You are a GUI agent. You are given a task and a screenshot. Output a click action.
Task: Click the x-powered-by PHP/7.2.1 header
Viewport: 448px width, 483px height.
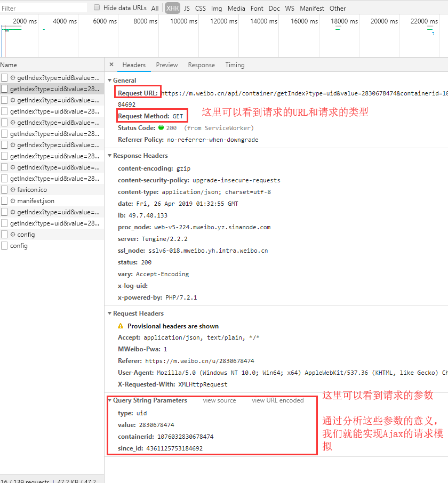(157, 297)
